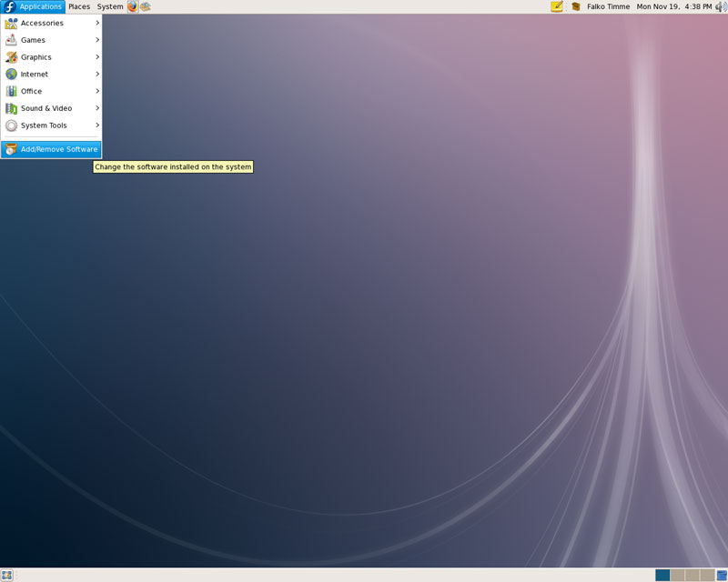The image size is (728, 582).
Task: Expand the Office submenu arrow
Action: tap(97, 91)
